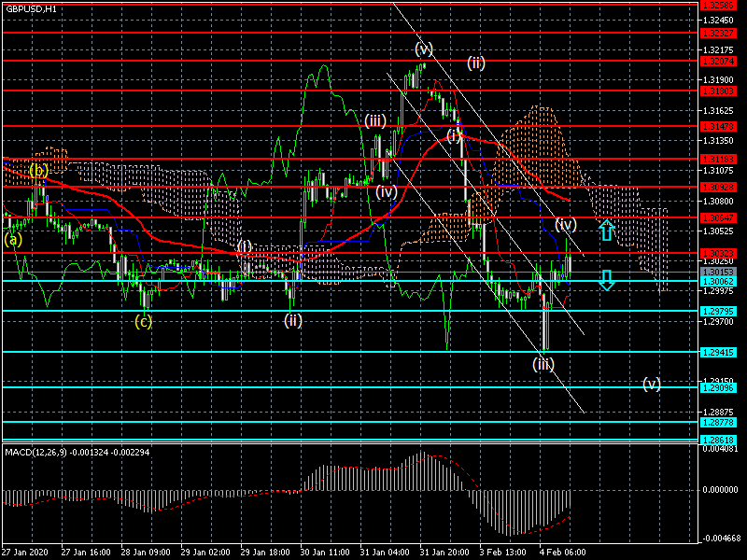This screenshot has width=747, height=560.
Task: Click the red 1.32586 price label
Action: point(718,6)
